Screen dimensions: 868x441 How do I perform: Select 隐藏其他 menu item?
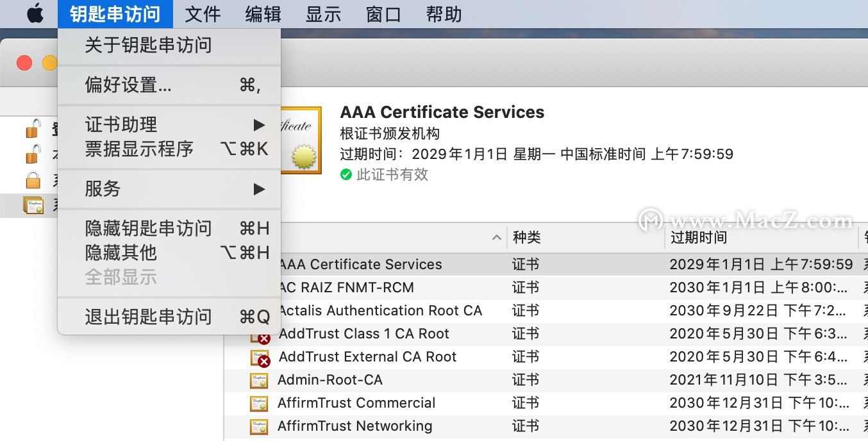point(169,253)
